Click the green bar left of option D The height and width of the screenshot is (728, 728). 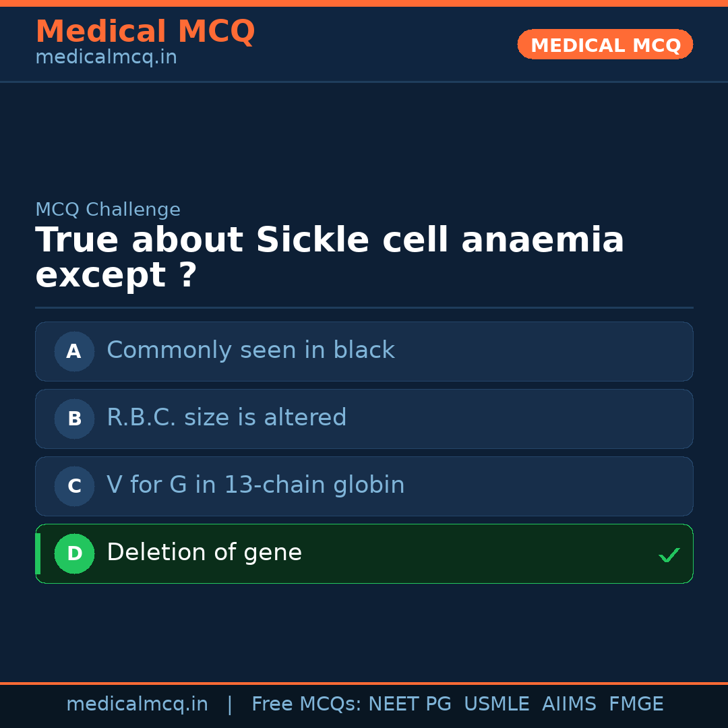click(x=38, y=553)
